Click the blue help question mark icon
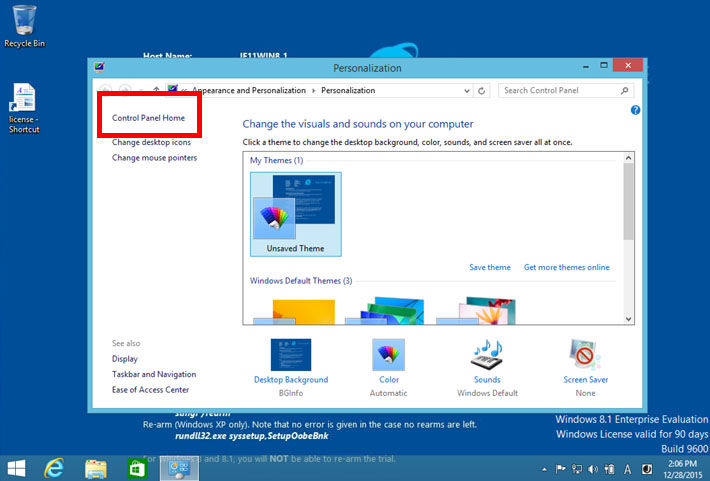The width and height of the screenshot is (710, 481). tap(635, 110)
